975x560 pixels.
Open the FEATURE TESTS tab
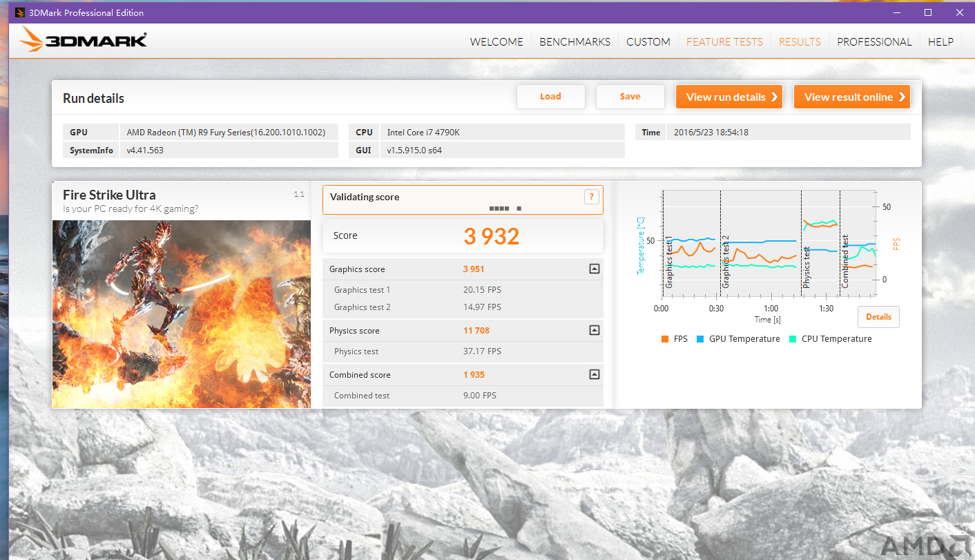pyautogui.click(x=724, y=42)
